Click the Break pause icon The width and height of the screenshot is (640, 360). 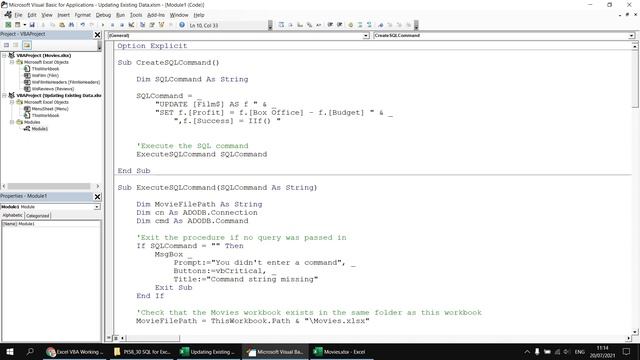click(x=112, y=25)
